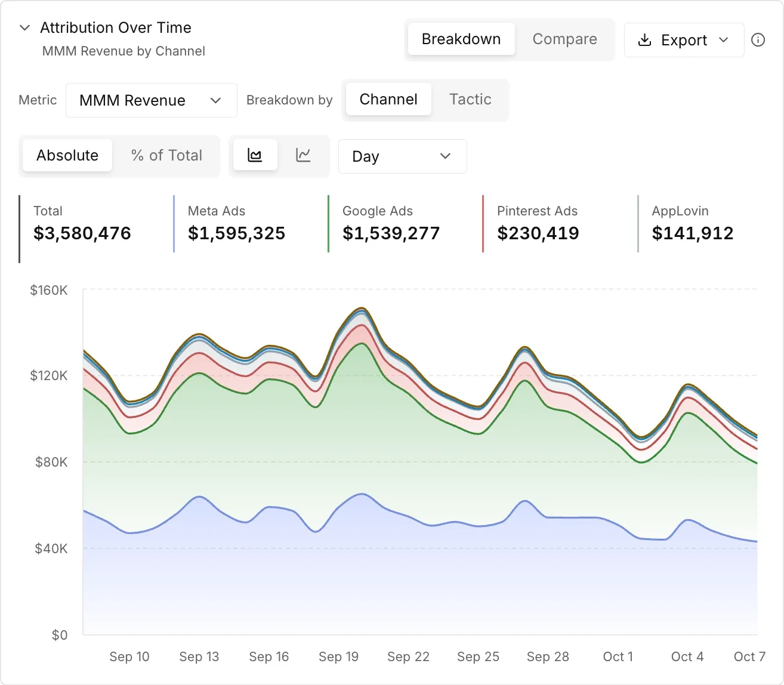Open the MMM Revenue metric dropdown
The image size is (784, 685).
[x=152, y=100]
